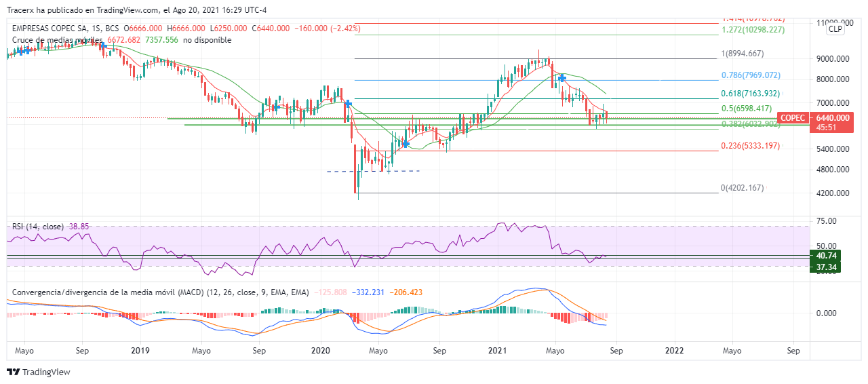Select the Cruce de medias móviles indicator label
Screen dimensions: 868x384
pos(59,40)
